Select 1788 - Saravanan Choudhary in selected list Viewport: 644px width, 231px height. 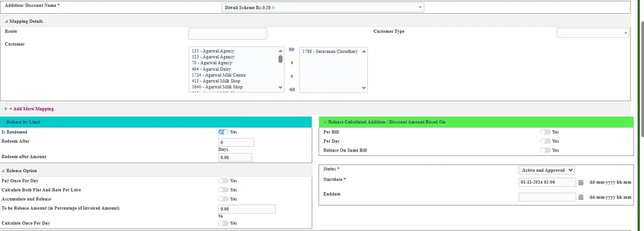click(330, 52)
